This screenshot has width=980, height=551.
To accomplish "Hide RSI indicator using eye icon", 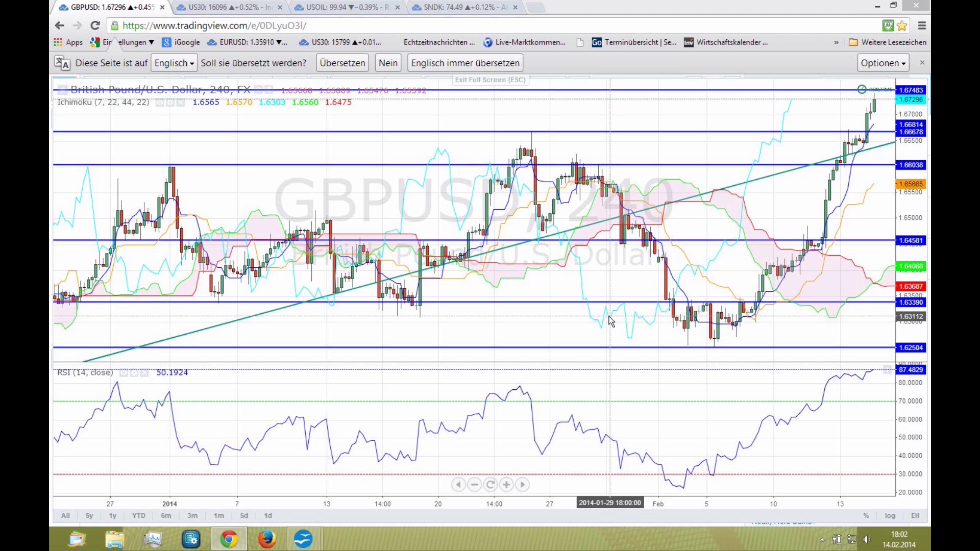I will [x=123, y=373].
